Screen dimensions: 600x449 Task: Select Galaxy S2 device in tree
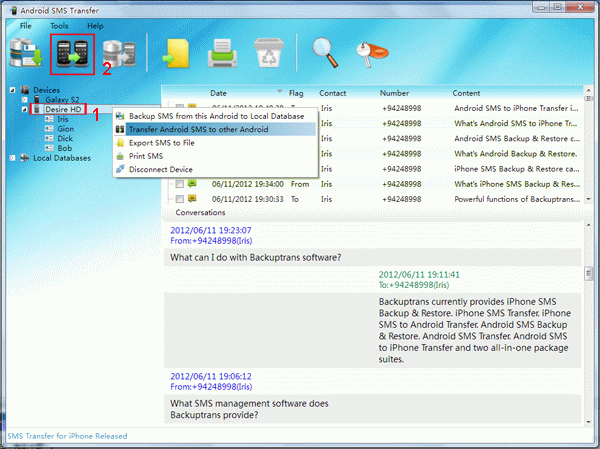(62, 100)
